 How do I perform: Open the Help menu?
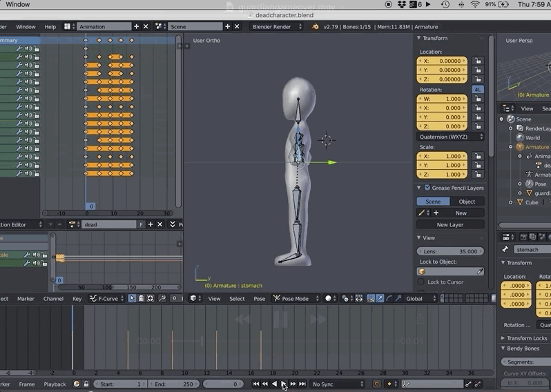(x=50, y=27)
